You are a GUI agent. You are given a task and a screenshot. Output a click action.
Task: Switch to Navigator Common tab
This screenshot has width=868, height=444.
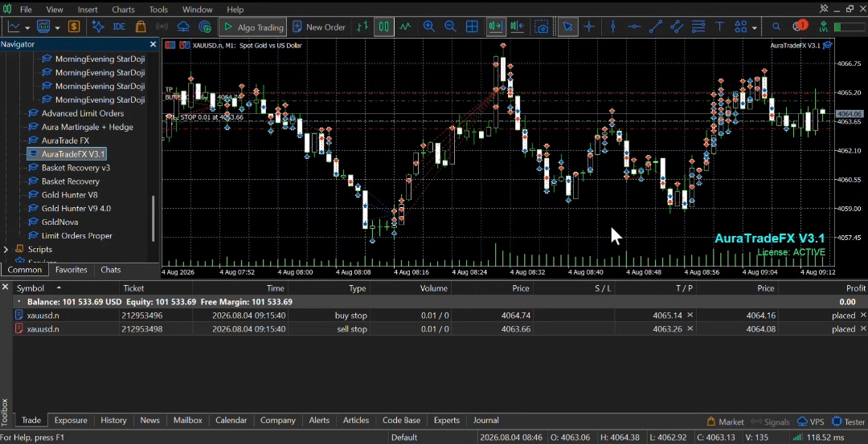click(24, 270)
